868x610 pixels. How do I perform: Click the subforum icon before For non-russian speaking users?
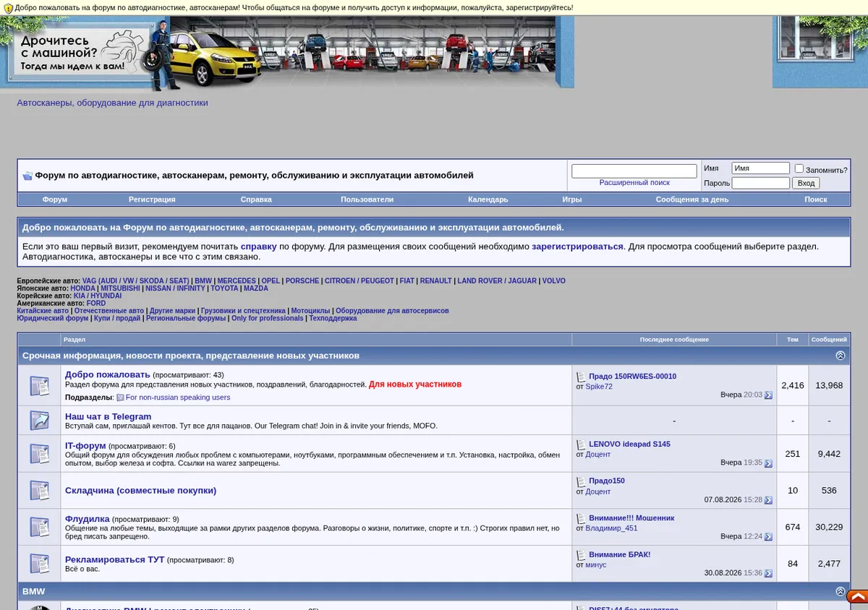(x=120, y=398)
